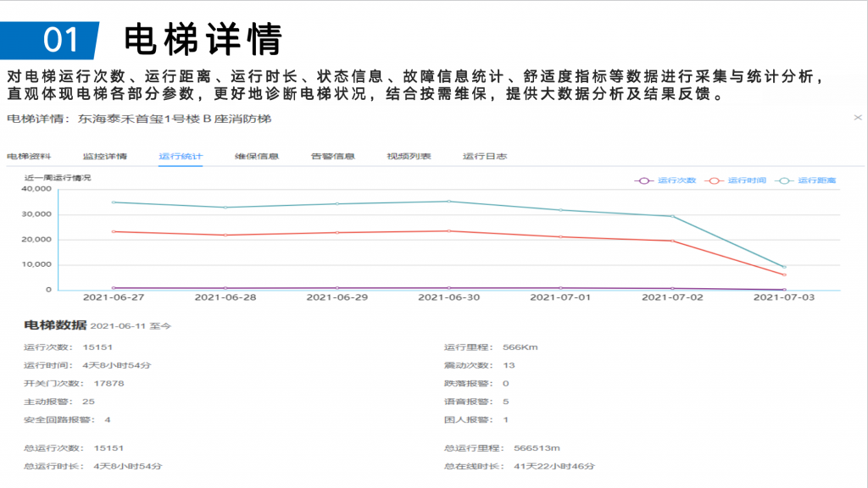Open the 运行日志 tab
Viewport: 868px width, 488px height.
[x=484, y=156]
